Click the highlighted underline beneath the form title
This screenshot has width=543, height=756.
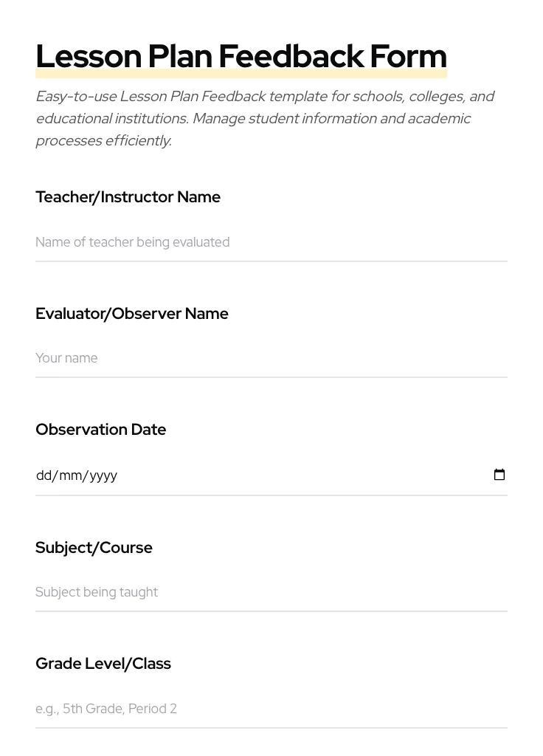pyautogui.click(x=241, y=73)
